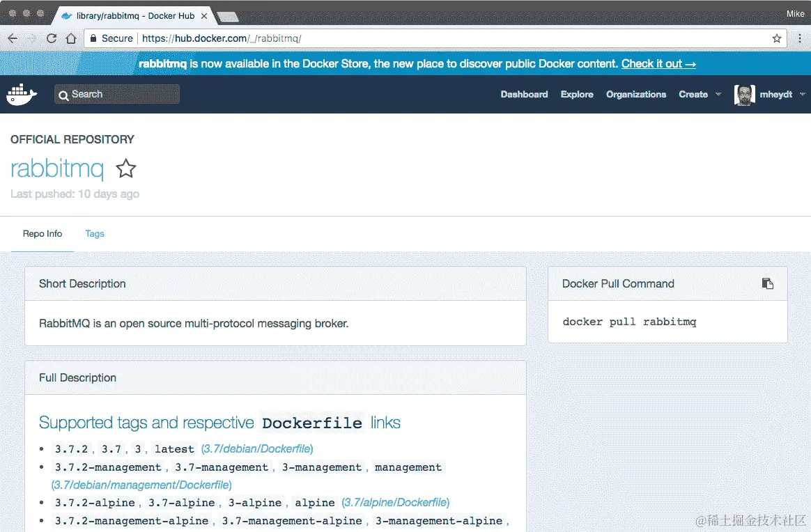This screenshot has width=811, height=532.
Task: Click the 'docker pull rabbitmq' command text
Action: click(629, 322)
